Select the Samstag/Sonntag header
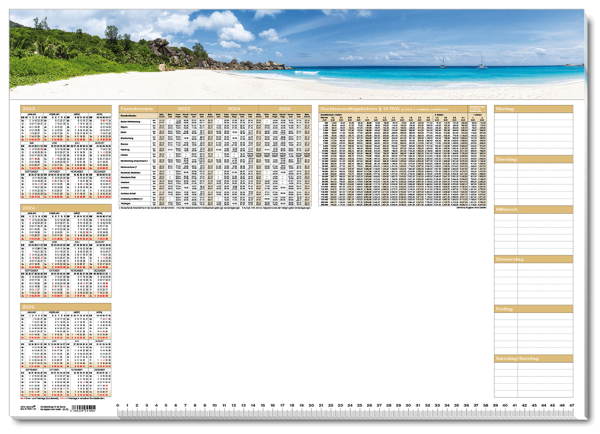This screenshot has width=600, height=434. point(533,359)
